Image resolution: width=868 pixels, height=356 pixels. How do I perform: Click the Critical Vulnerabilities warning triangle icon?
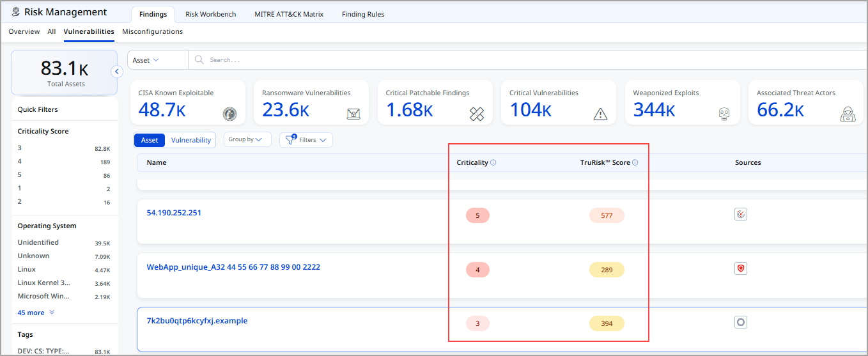[600, 114]
